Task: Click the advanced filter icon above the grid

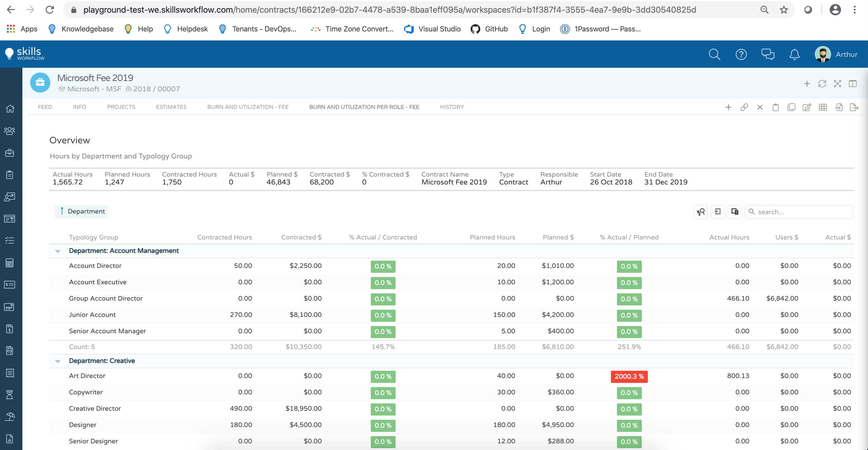Action: (701, 211)
